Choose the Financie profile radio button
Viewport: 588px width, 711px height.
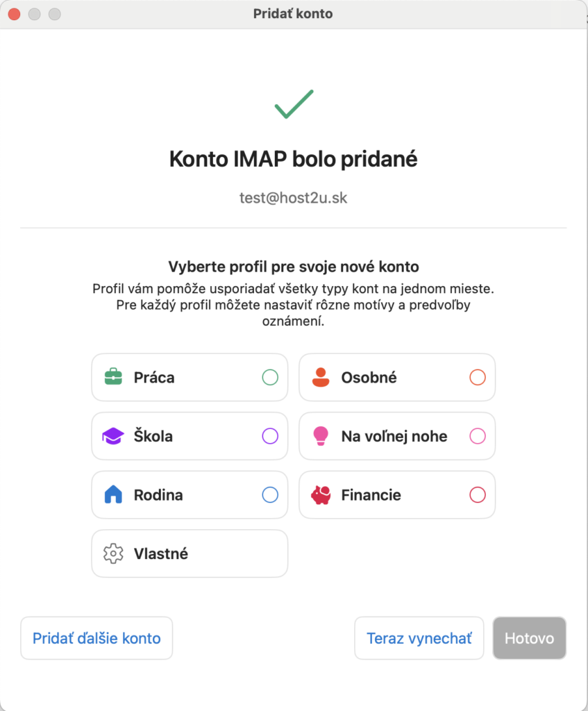[478, 494]
